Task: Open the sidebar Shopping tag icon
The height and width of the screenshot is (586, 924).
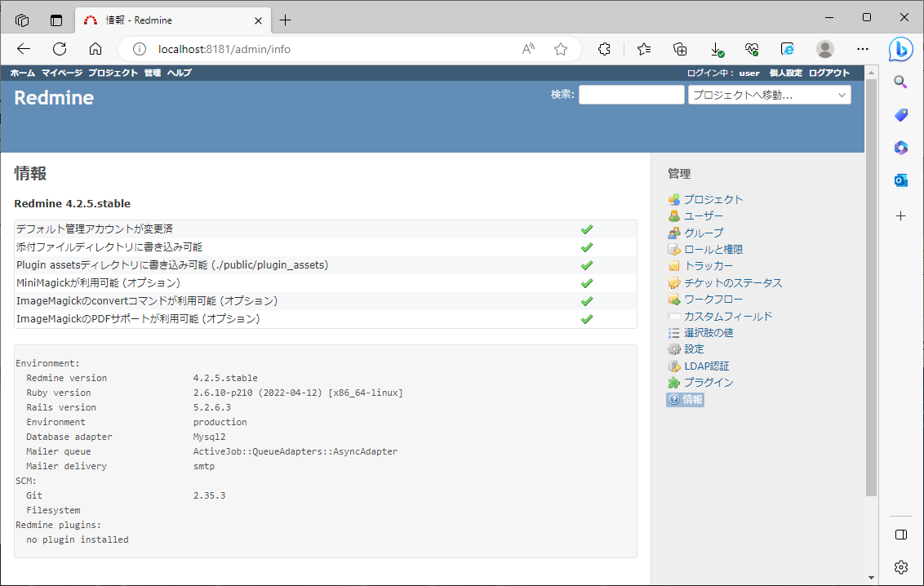Action: coord(900,115)
